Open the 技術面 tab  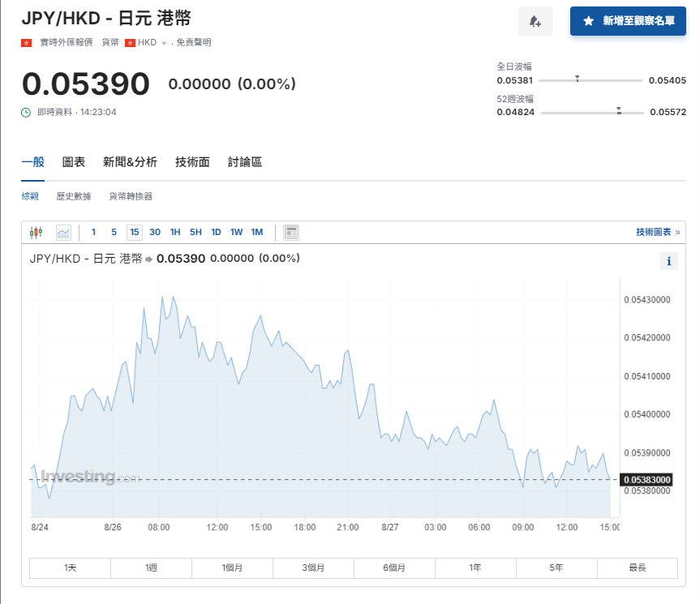click(192, 162)
